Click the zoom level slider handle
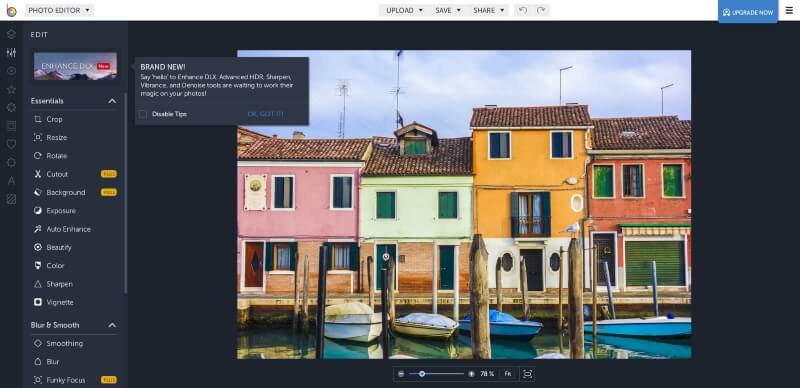This screenshot has height=388, width=800. tap(422, 374)
